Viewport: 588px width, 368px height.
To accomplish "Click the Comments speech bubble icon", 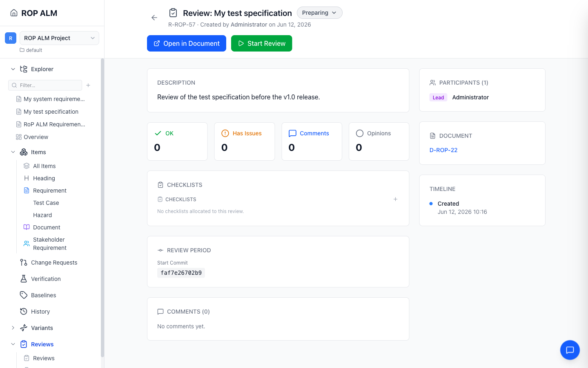I will click(292, 133).
